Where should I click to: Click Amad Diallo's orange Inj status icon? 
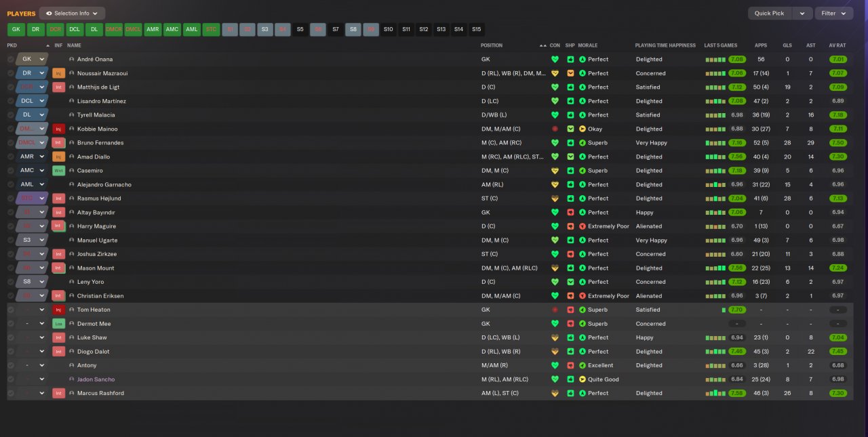click(59, 157)
